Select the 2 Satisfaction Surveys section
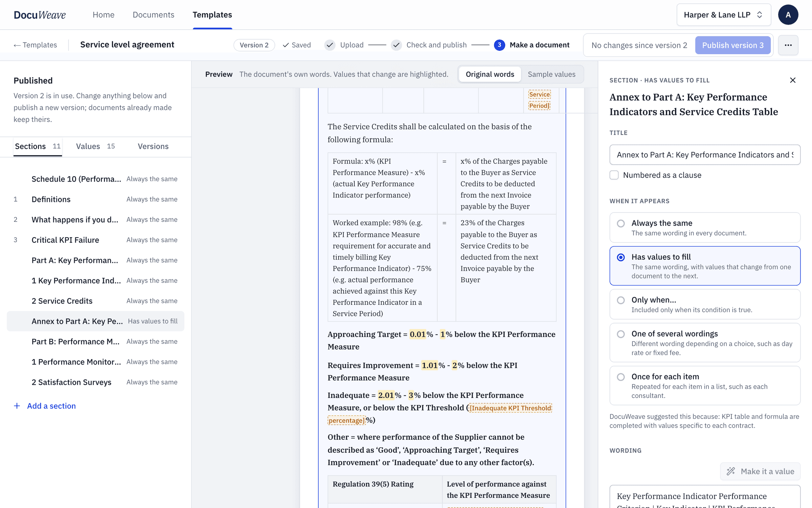 click(95, 382)
